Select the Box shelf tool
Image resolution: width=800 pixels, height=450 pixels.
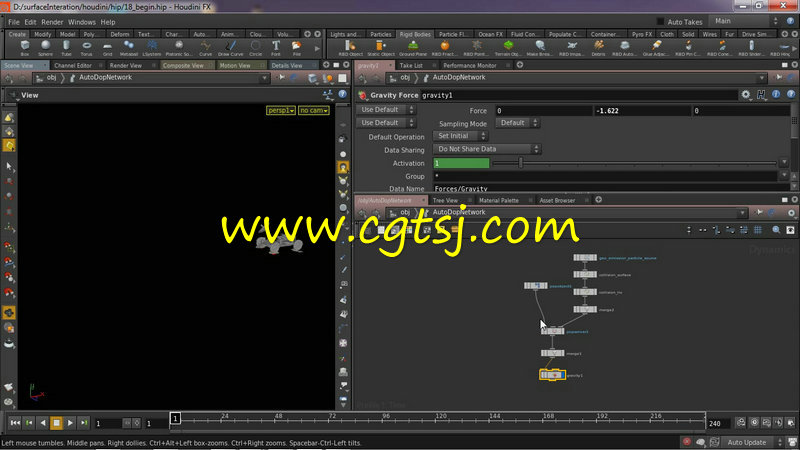pyautogui.click(x=25, y=48)
